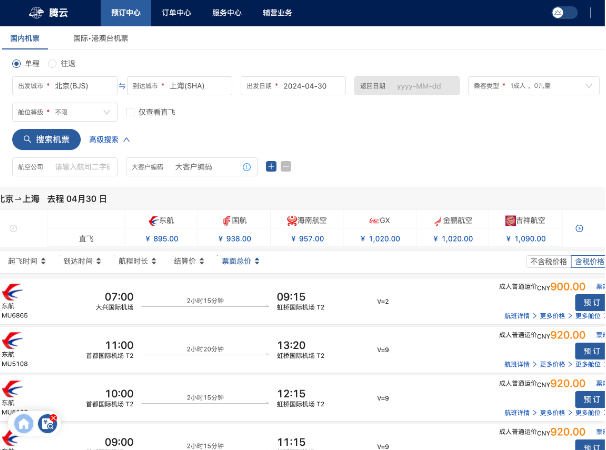Click the gray minus remove-row icon
The height and width of the screenshot is (450, 606).
[x=286, y=166]
